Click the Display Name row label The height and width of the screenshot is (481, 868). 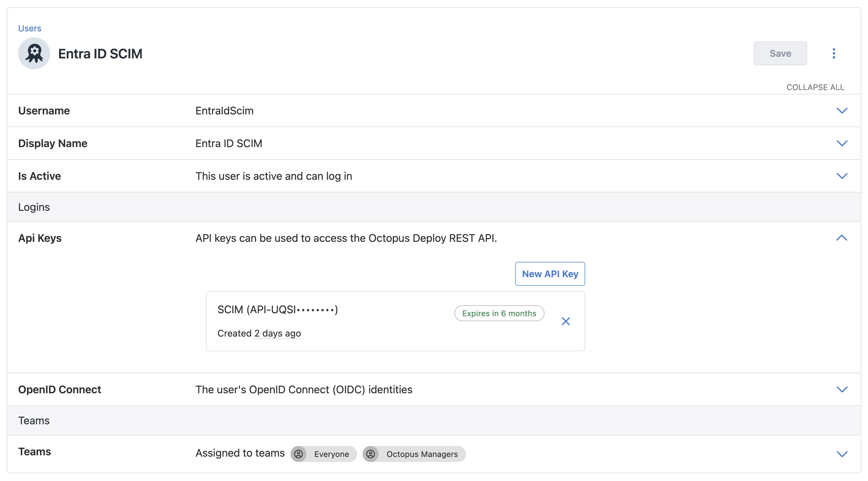(53, 143)
